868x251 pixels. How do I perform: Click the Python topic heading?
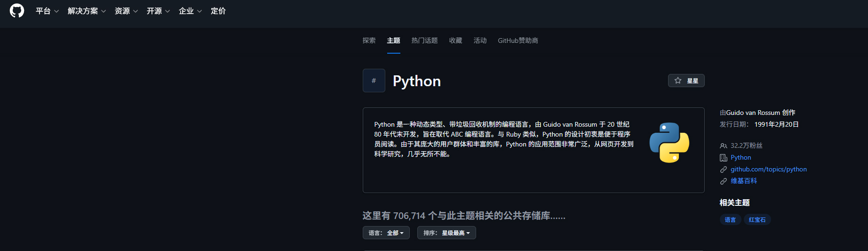417,81
